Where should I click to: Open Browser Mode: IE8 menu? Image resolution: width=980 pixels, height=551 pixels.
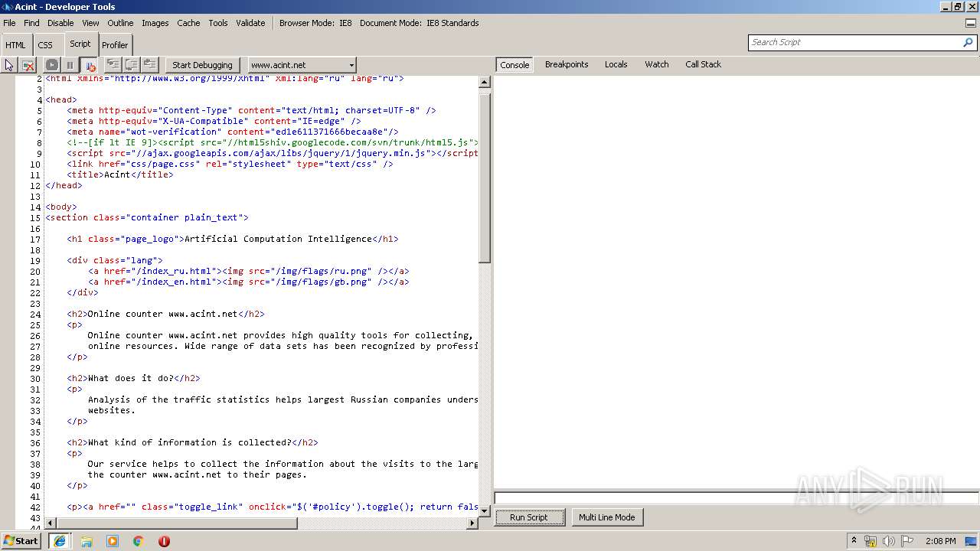pos(315,23)
